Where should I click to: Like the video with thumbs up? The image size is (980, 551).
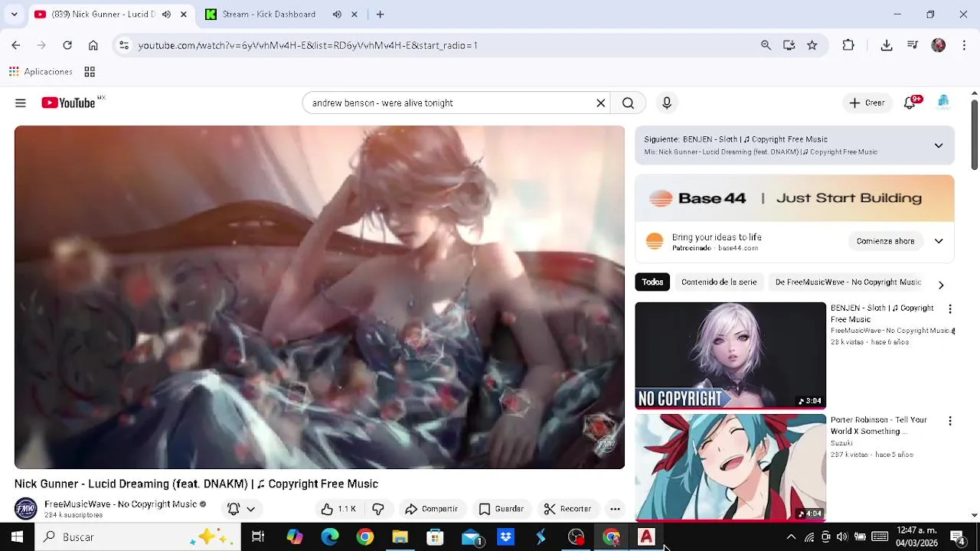[338, 509]
